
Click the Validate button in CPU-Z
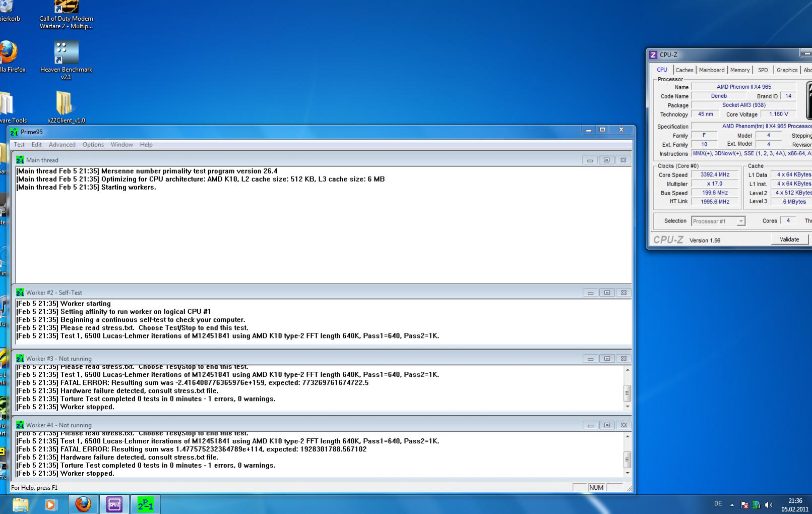(789, 240)
